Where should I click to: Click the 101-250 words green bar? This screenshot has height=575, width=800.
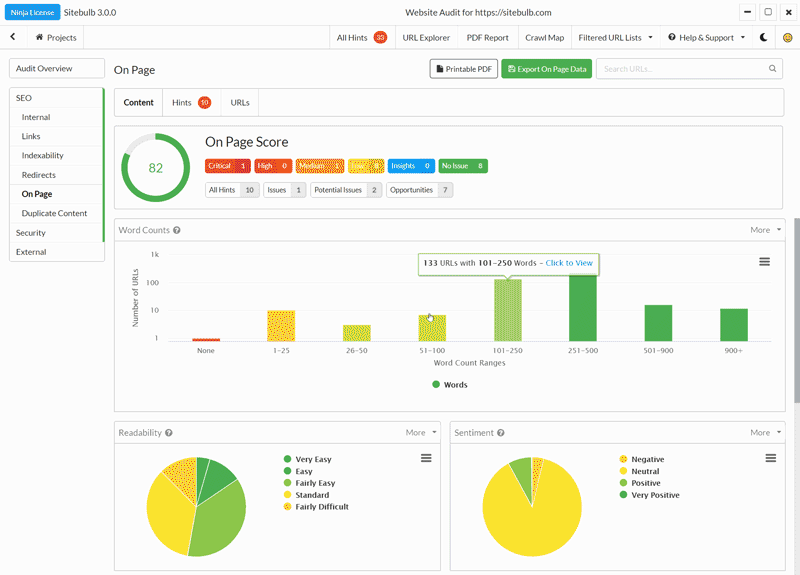tap(508, 309)
